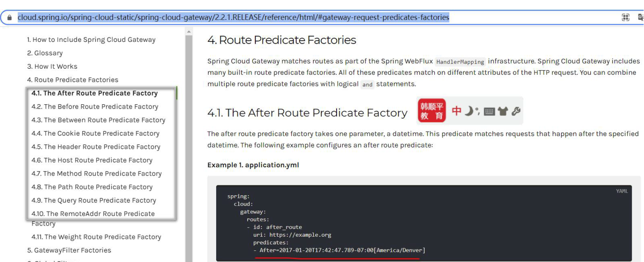Screen dimensions: 644x262
Task: Click the sidebar scrollbar up arrow
Action: (x=189, y=32)
